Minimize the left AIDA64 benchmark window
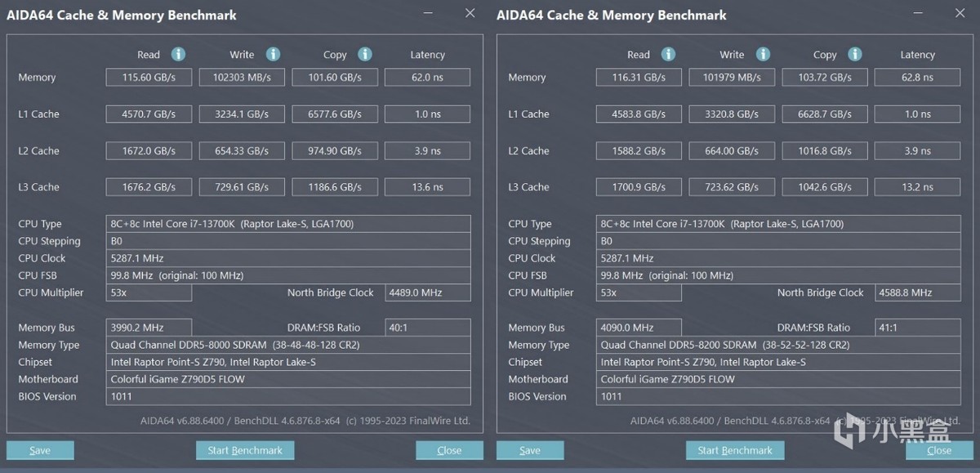The image size is (980, 473). pyautogui.click(x=428, y=14)
